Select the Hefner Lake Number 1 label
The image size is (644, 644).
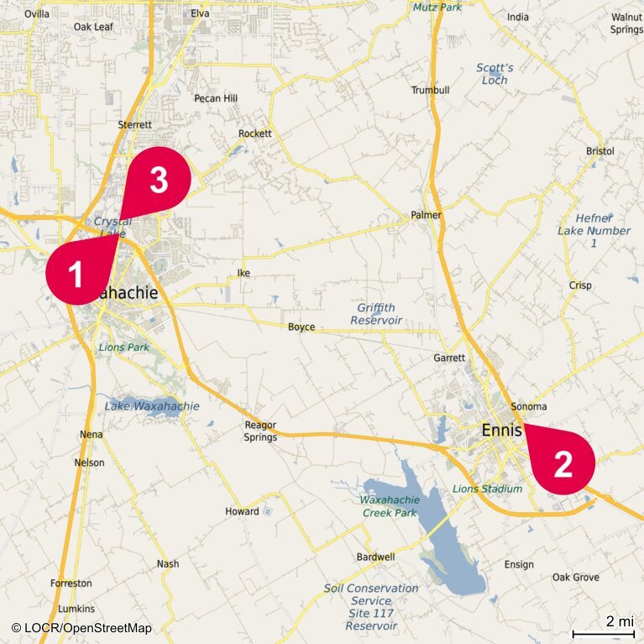[594, 230]
